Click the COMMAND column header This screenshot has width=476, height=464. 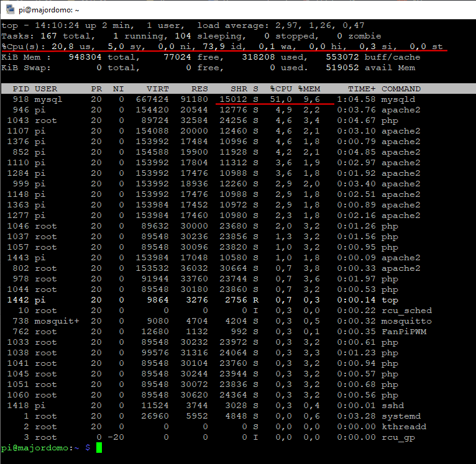[401, 89]
